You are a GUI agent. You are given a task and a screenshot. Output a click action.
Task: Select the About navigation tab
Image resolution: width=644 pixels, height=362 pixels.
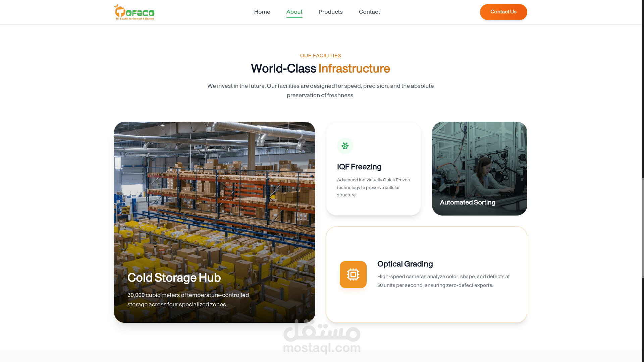coord(294,12)
